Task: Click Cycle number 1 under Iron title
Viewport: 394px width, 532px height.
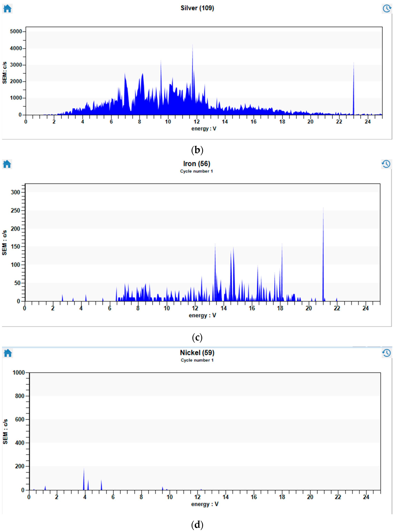Action: (196, 171)
